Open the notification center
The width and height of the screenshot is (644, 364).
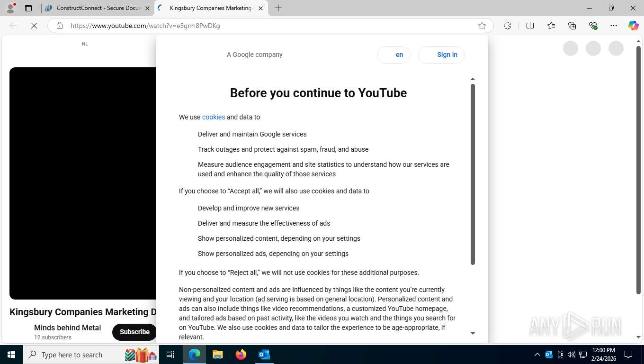pyautogui.click(x=628, y=355)
